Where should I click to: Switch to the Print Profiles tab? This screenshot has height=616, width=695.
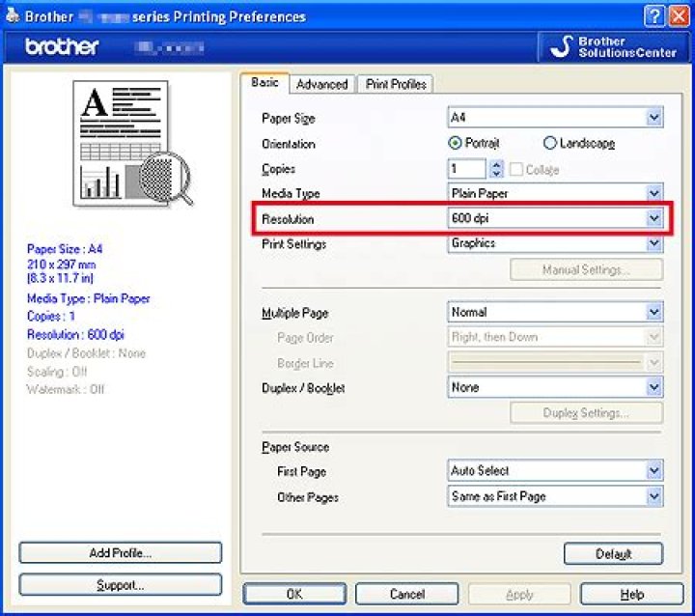(x=396, y=84)
